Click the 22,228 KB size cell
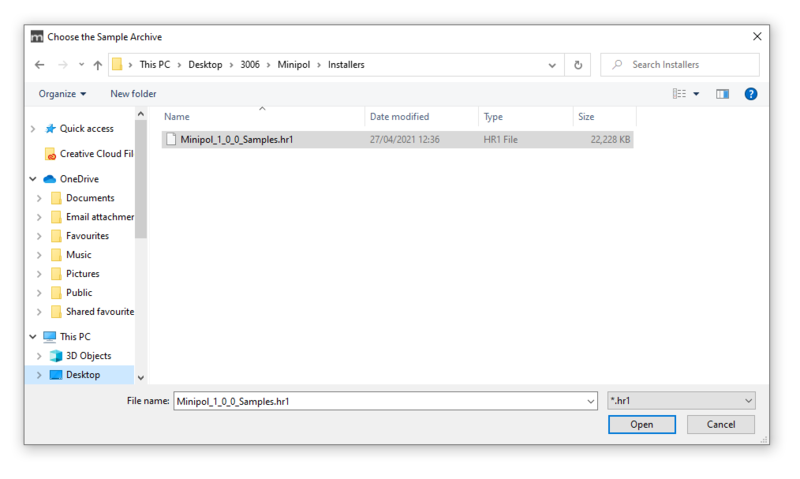 tap(610, 140)
